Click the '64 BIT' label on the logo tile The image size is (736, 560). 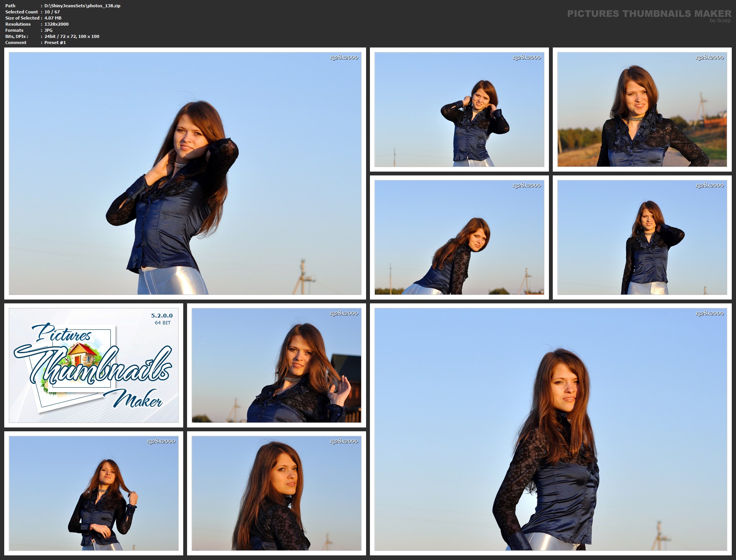pos(163,323)
